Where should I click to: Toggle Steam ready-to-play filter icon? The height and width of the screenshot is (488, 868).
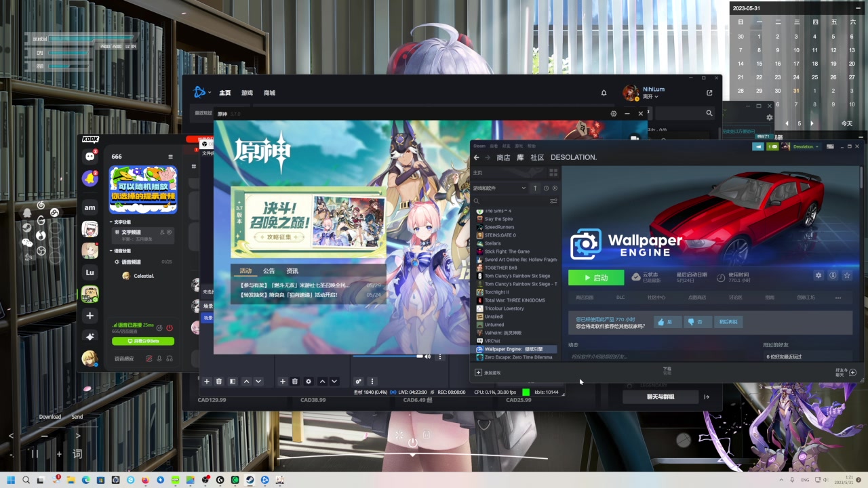coord(555,188)
